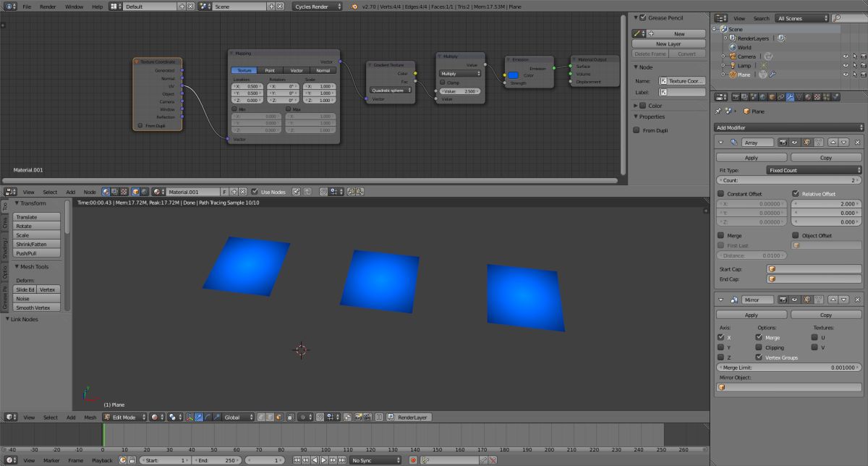
Task: Move the Array modifier up in stack
Action: pyautogui.click(x=833, y=143)
